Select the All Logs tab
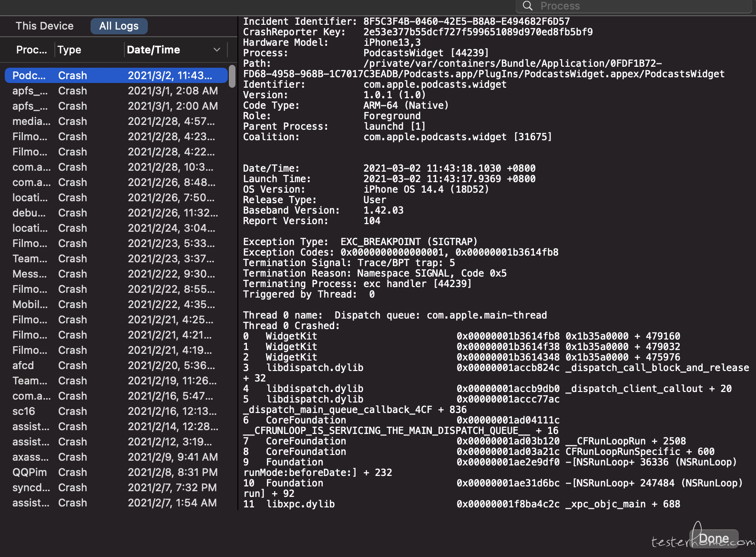The height and width of the screenshot is (557, 756). (119, 26)
